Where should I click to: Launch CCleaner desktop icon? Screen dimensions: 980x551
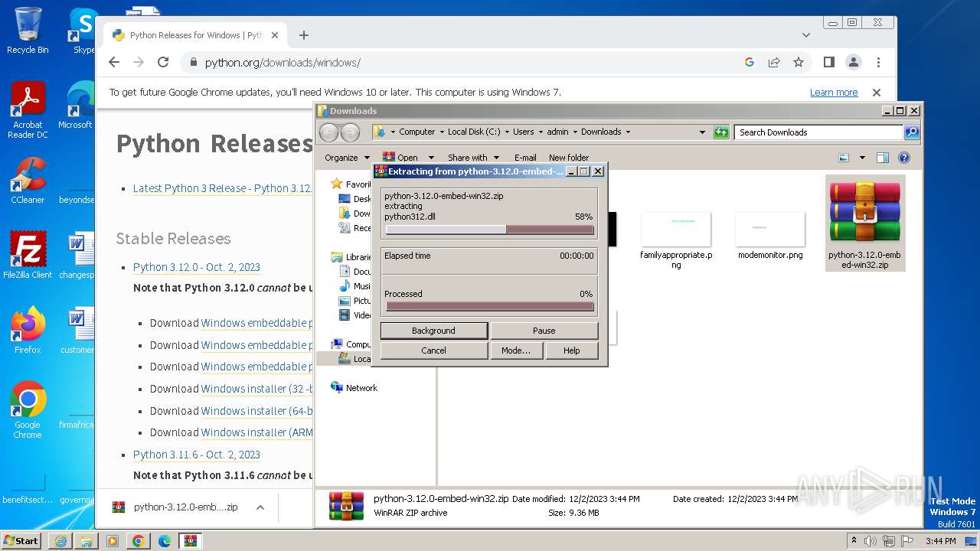click(x=28, y=181)
